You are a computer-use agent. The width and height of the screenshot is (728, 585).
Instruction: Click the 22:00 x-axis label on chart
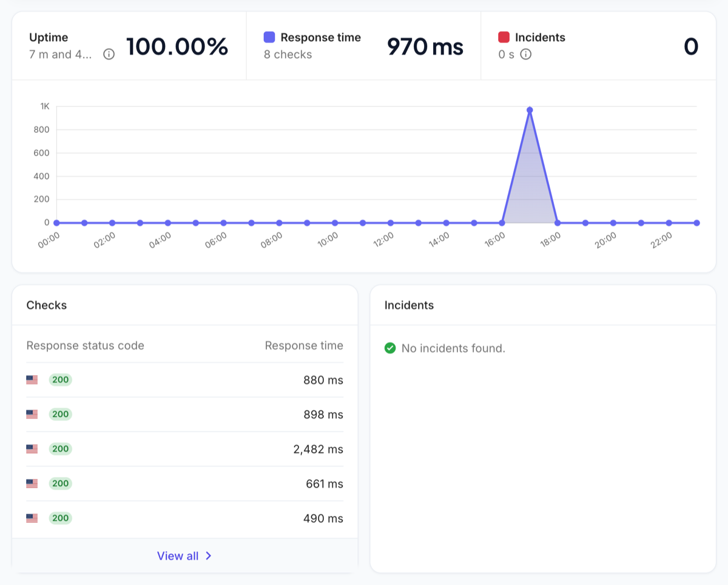[662, 238]
